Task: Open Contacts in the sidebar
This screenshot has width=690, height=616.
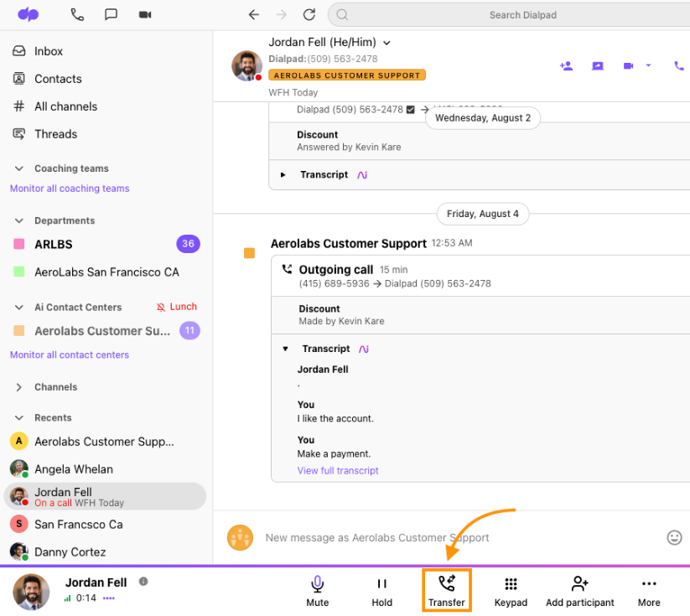Action: (47, 79)
